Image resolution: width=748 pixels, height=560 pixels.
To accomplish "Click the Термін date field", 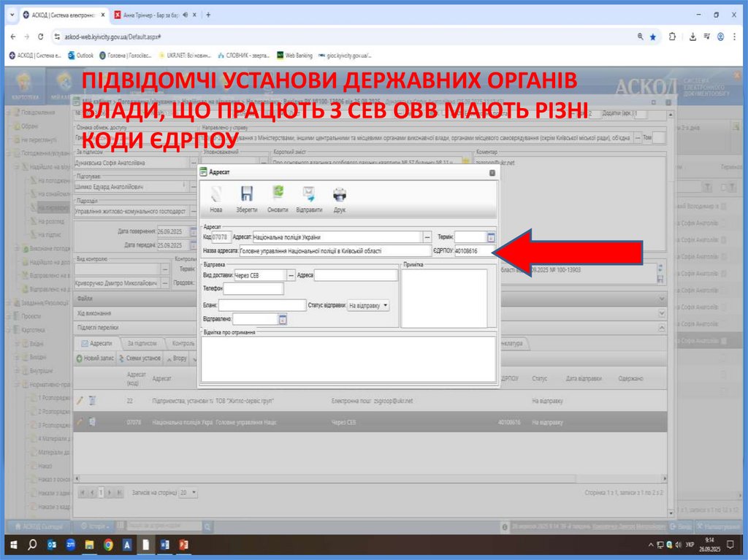I will coord(470,237).
